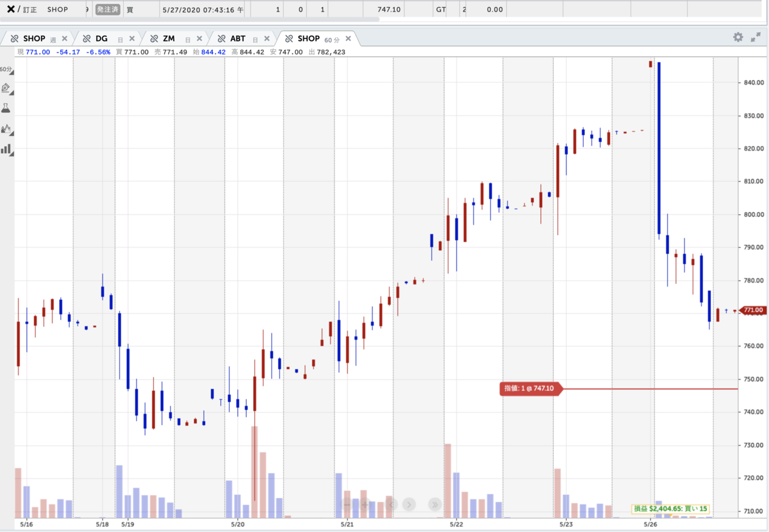Edit the SHOP order via 訂正
The height and width of the screenshot is (532, 769).
click(30, 10)
